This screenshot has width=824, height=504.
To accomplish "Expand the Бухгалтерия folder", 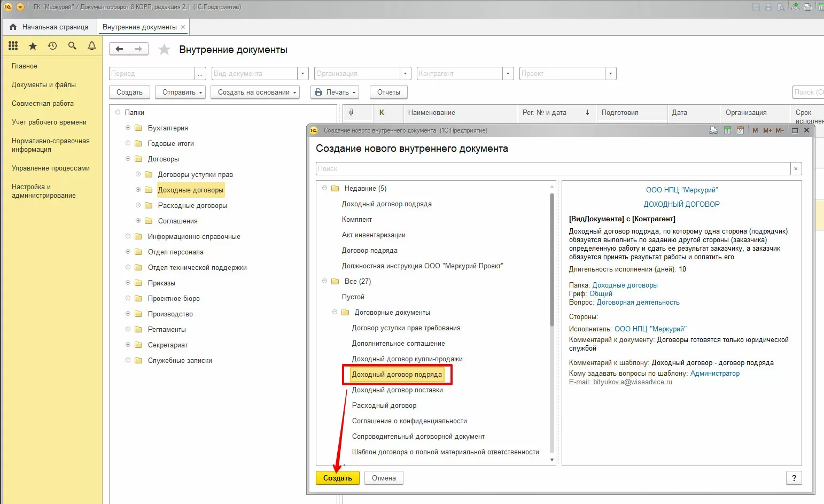I will [x=128, y=128].
